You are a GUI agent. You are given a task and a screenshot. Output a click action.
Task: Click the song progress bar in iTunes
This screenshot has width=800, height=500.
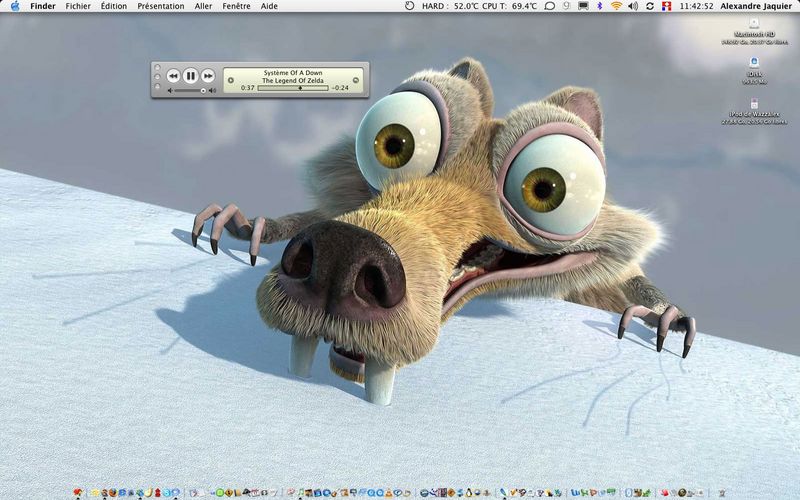pyautogui.click(x=293, y=88)
